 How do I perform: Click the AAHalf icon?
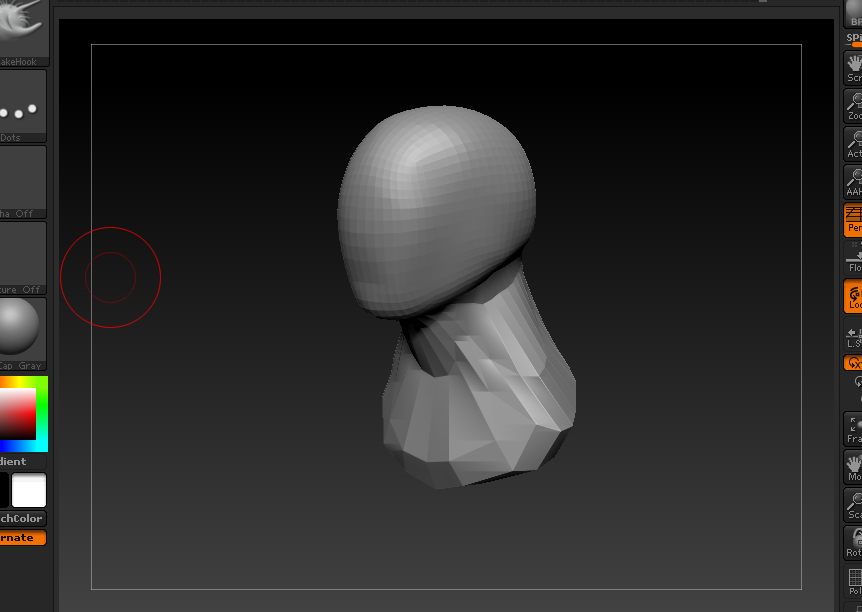click(853, 181)
